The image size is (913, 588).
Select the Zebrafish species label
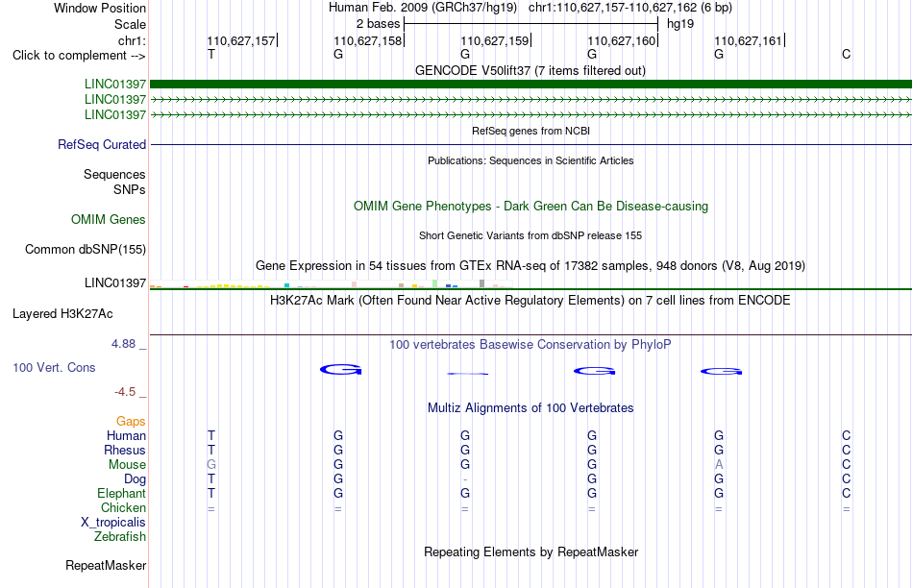[120, 536]
